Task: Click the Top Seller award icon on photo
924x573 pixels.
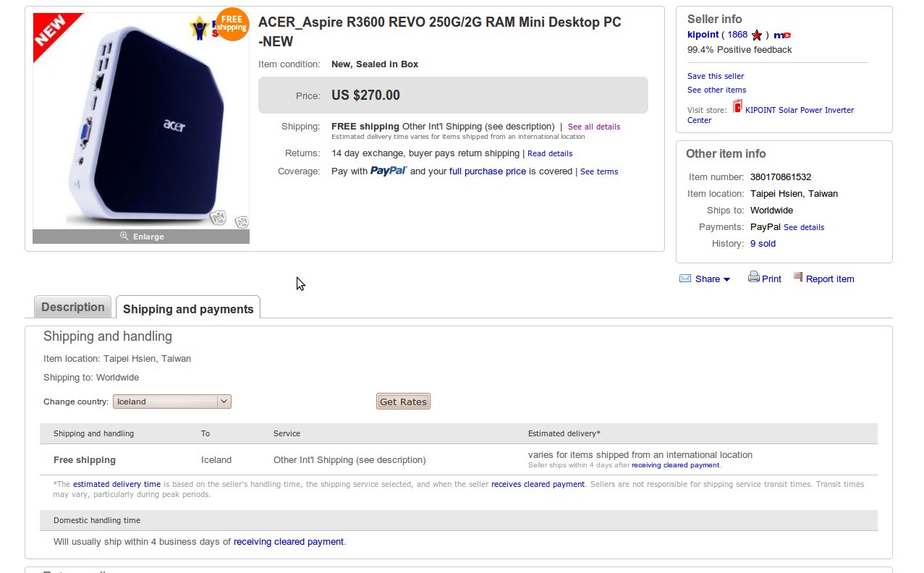Action: pyautogui.click(x=198, y=25)
